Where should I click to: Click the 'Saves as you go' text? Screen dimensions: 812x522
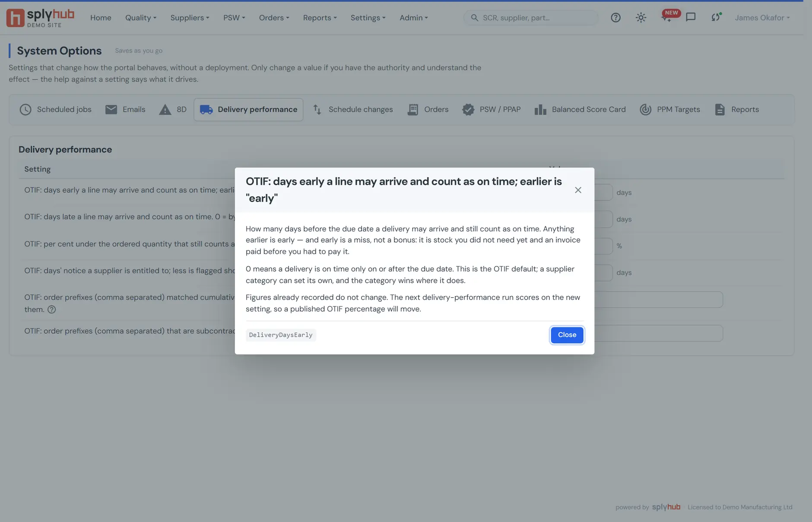(139, 51)
